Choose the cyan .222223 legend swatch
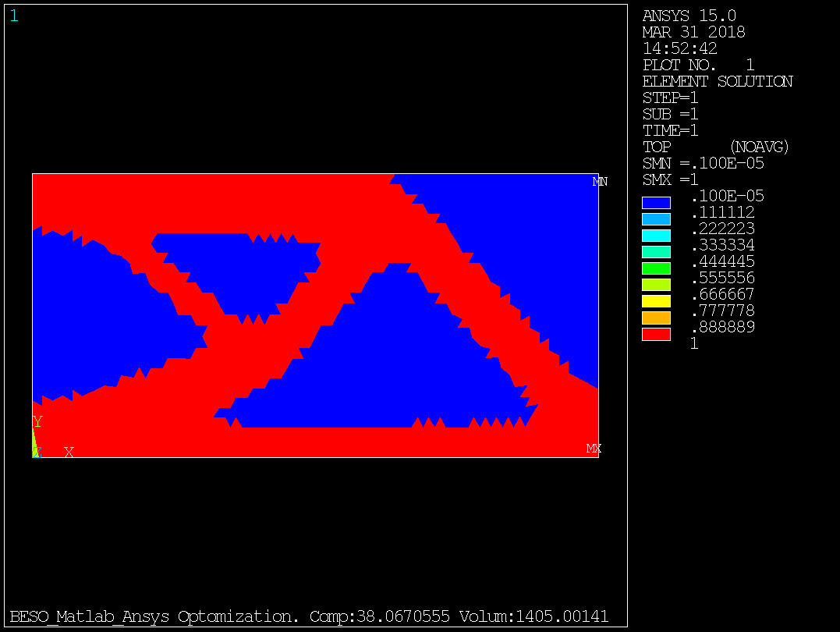 pyautogui.click(x=656, y=236)
